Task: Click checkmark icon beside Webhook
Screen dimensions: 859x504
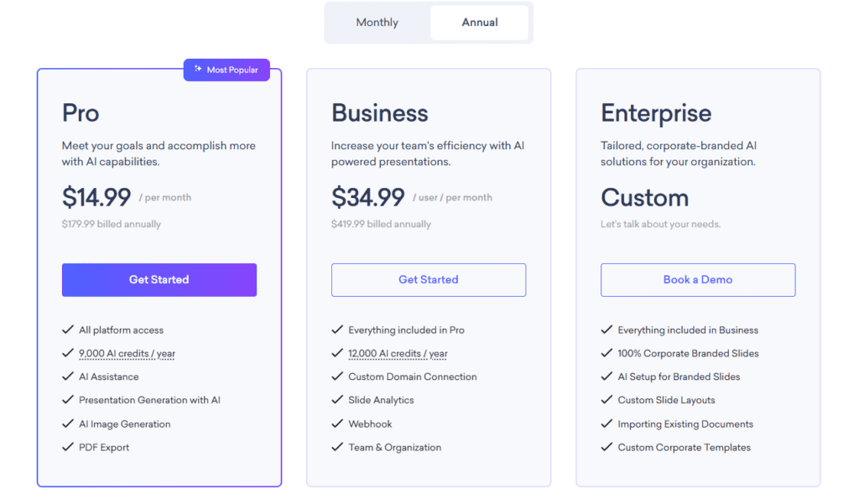Action: [x=337, y=424]
